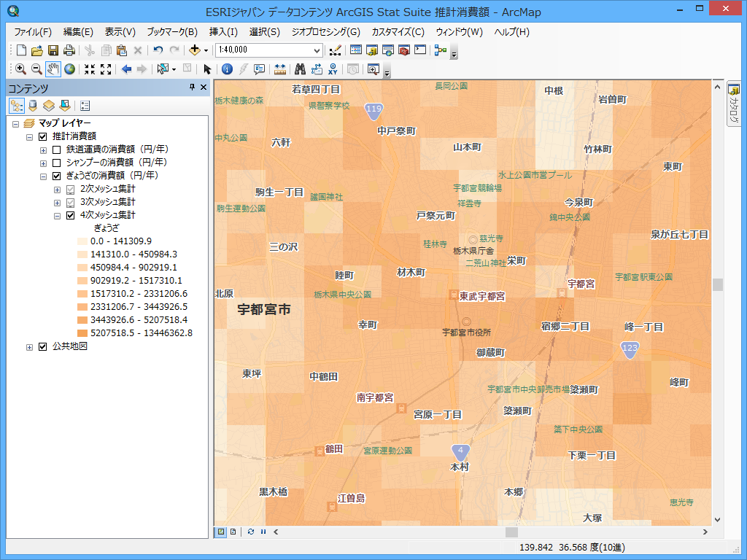Print the map
The image size is (747, 560).
(69, 50)
